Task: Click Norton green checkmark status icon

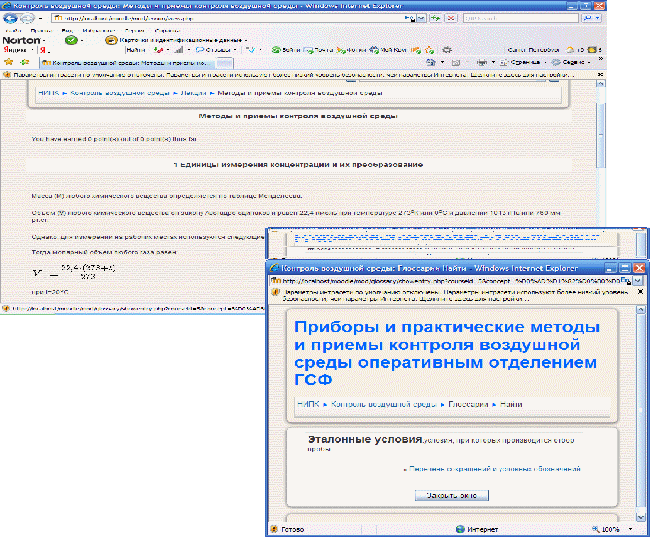Action: click(x=71, y=40)
